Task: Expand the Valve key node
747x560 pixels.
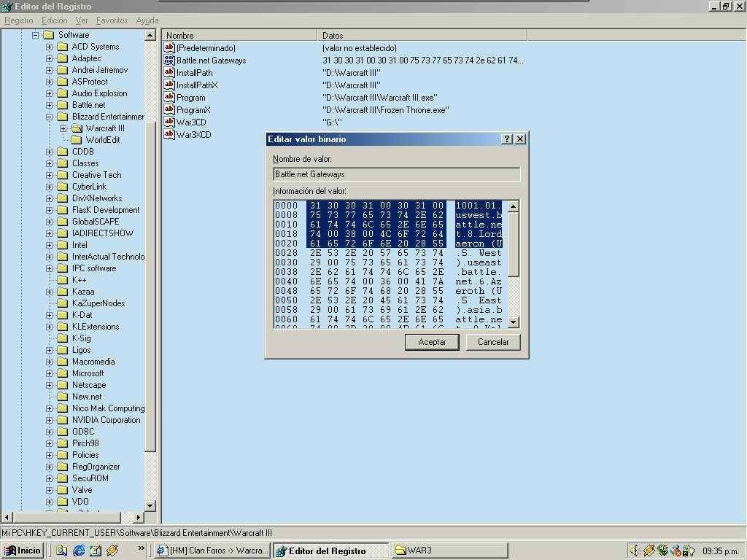Action: 49,491
